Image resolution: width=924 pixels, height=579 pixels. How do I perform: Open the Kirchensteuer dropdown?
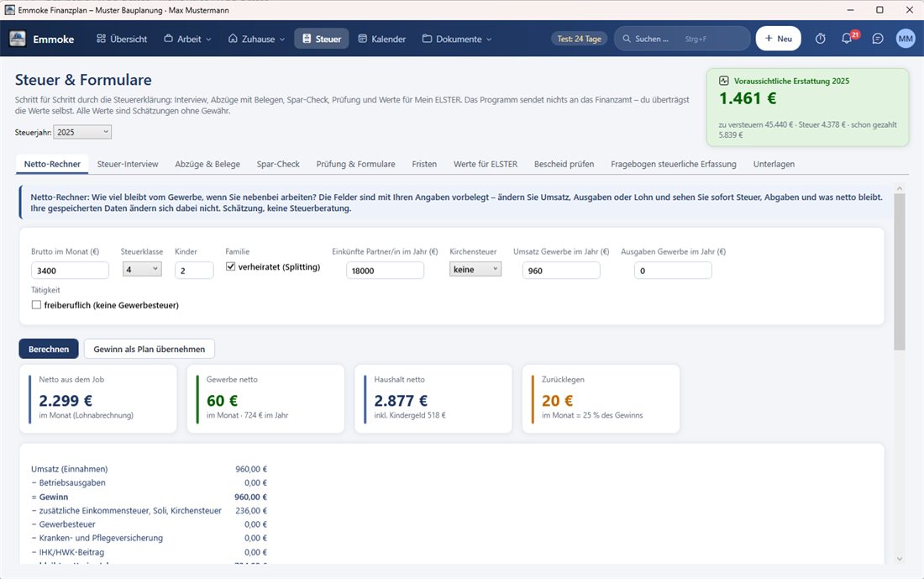coord(475,270)
